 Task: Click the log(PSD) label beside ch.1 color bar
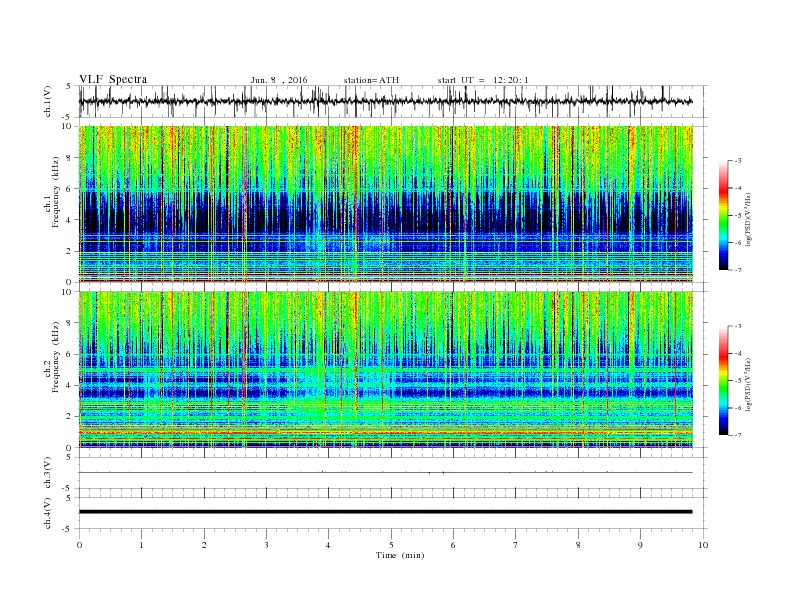click(748, 219)
